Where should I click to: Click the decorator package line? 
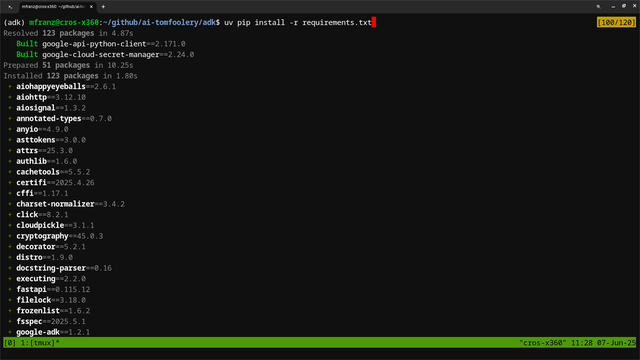point(47,247)
